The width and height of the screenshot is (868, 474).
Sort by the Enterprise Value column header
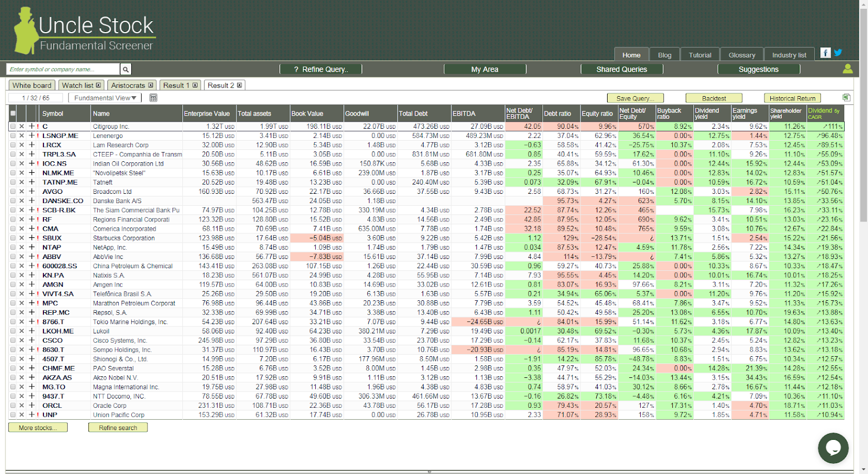209,113
